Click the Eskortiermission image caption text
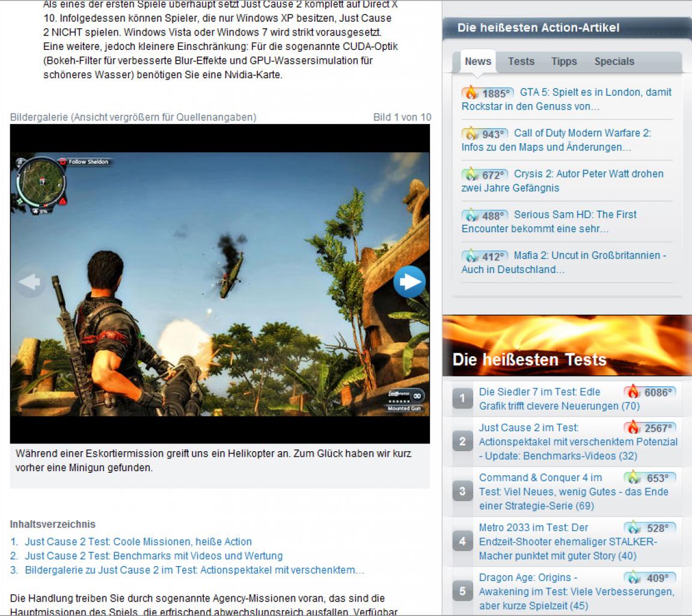The width and height of the screenshot is (692, 616). coord(213,461)
